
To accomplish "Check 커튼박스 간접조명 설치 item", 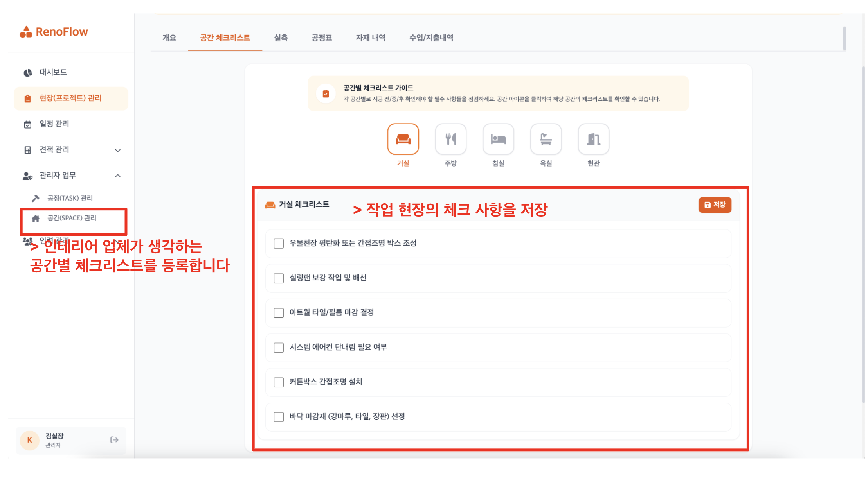I will point(279,382).
